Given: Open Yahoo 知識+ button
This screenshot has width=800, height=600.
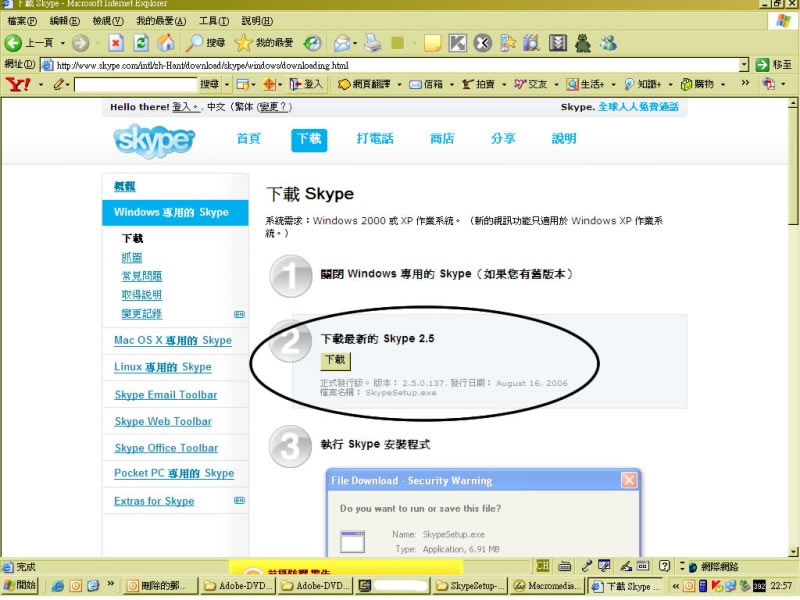Looking at the screenshot, I should pos(642,84).
